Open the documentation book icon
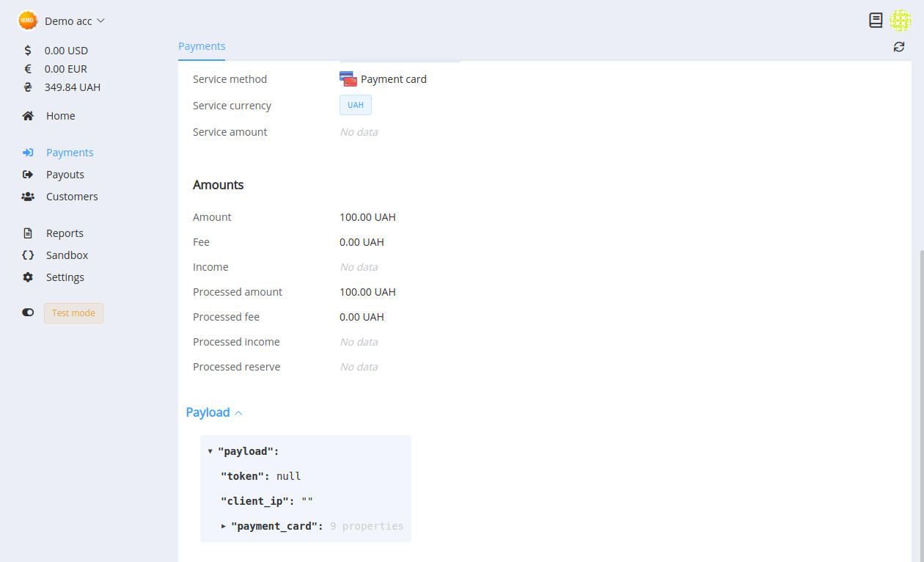924x562 pixels. point(876,21)
